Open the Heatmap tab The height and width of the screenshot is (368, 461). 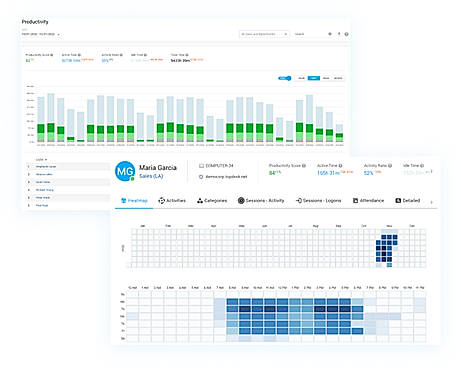coord(134,201)
